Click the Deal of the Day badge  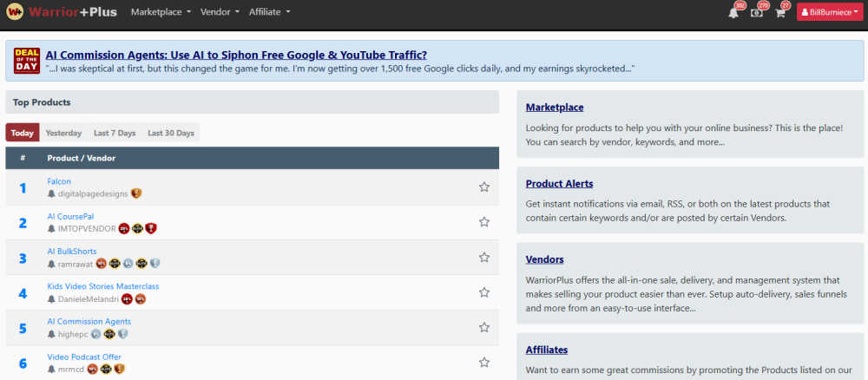[x=27, y=61]
